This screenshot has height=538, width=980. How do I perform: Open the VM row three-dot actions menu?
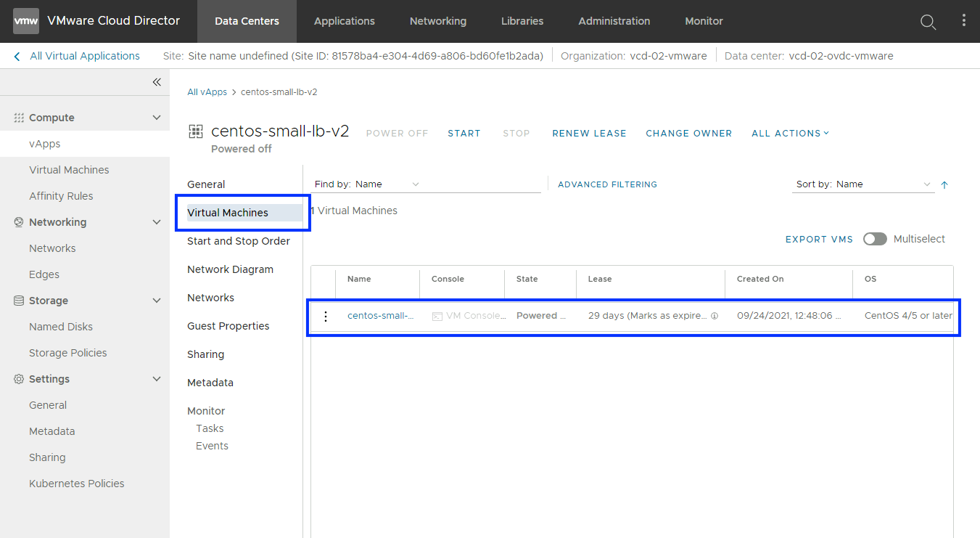click(326, 316)
